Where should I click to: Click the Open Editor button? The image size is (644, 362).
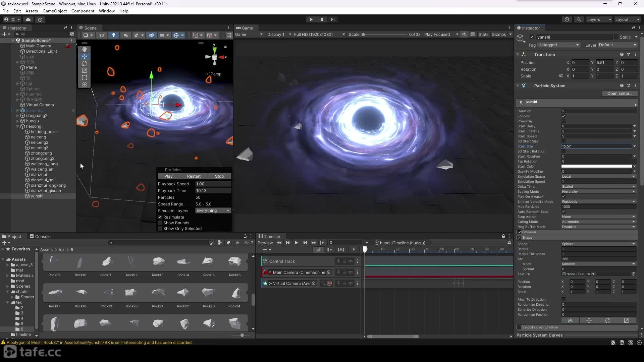(620, 94)
